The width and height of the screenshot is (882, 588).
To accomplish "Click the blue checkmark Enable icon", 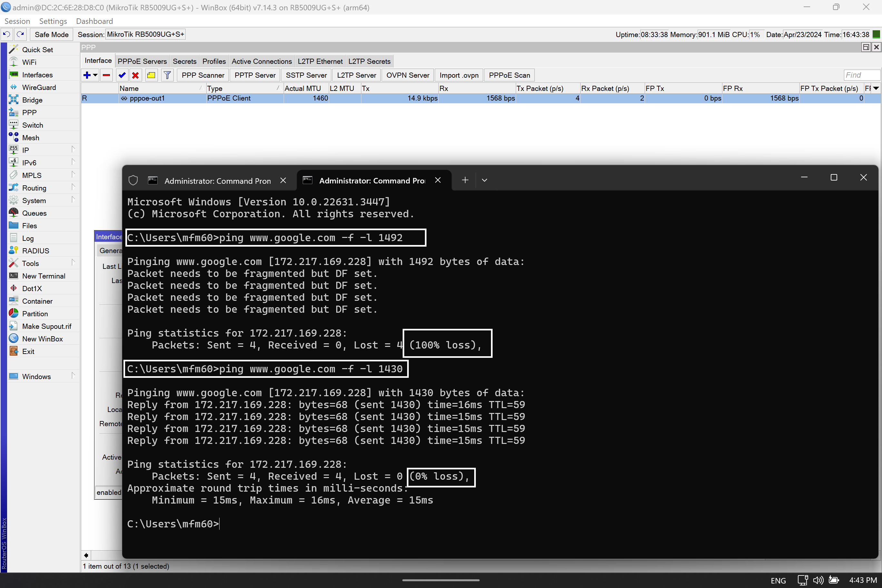I will pos(122,75).
